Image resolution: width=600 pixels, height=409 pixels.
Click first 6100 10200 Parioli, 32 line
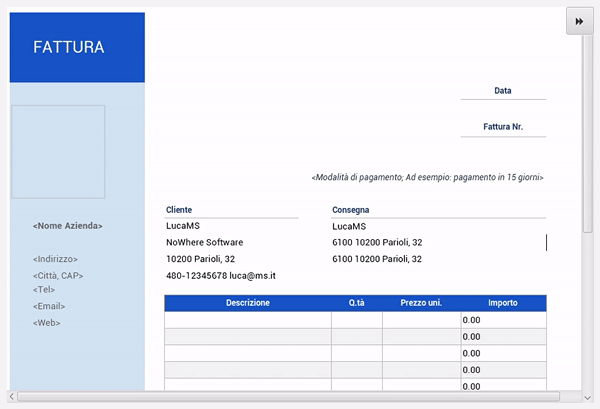[377, 242]
